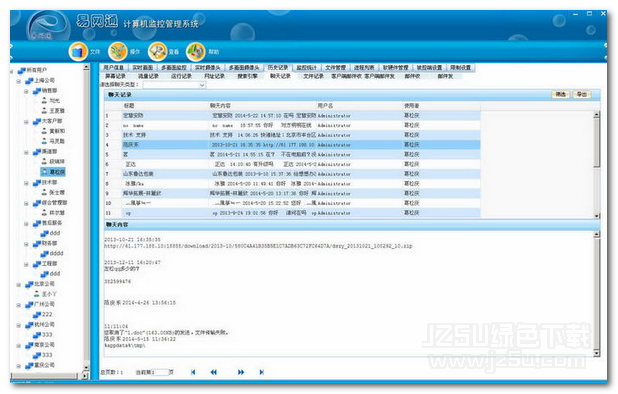Image resolution: width=618 pixels, height=394 pixels.
Task: Collapse the 技术部 tree node
Action: [x=26, y=183]
